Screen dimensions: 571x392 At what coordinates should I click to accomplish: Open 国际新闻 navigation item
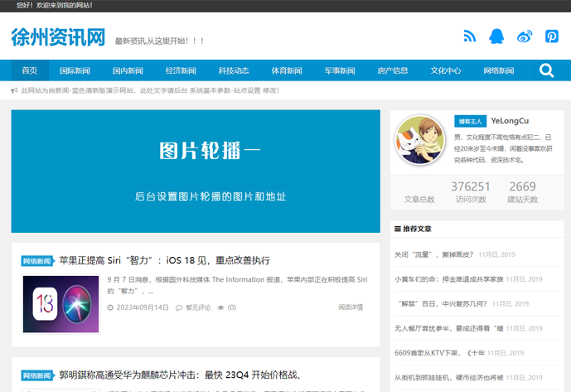coord(75,70)
